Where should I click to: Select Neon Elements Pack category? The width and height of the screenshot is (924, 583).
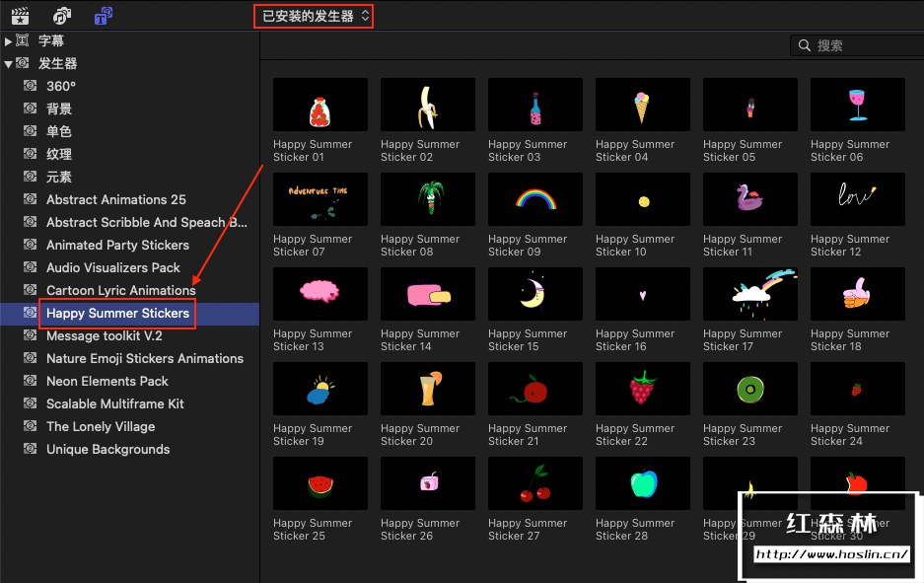pos(107,382)
